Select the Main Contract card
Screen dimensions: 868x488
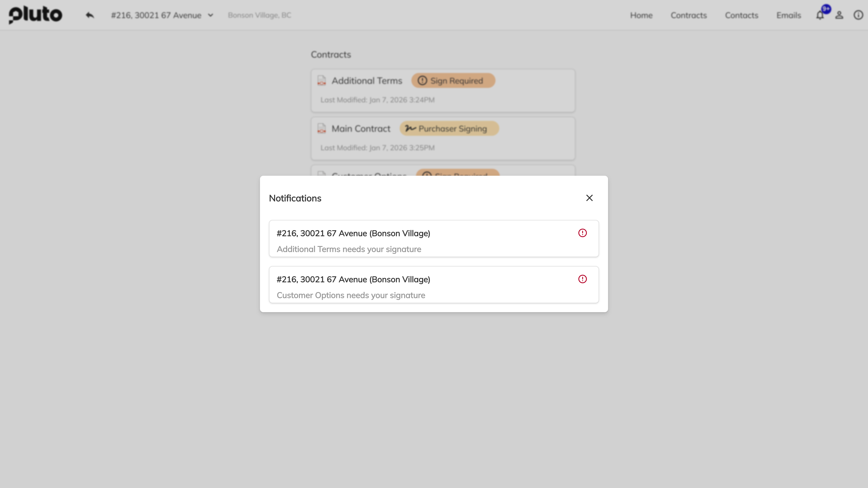[x=443, y=138]
